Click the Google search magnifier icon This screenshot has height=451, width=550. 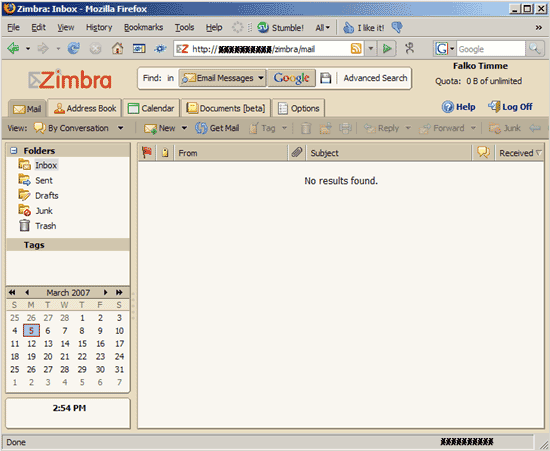pyautogui.click(x=535, y=48)
